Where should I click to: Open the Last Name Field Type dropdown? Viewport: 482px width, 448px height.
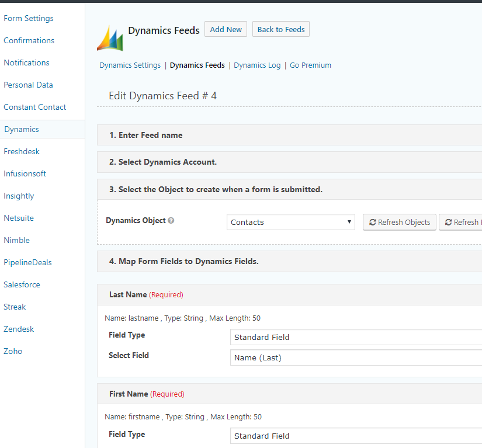point(356,337)
